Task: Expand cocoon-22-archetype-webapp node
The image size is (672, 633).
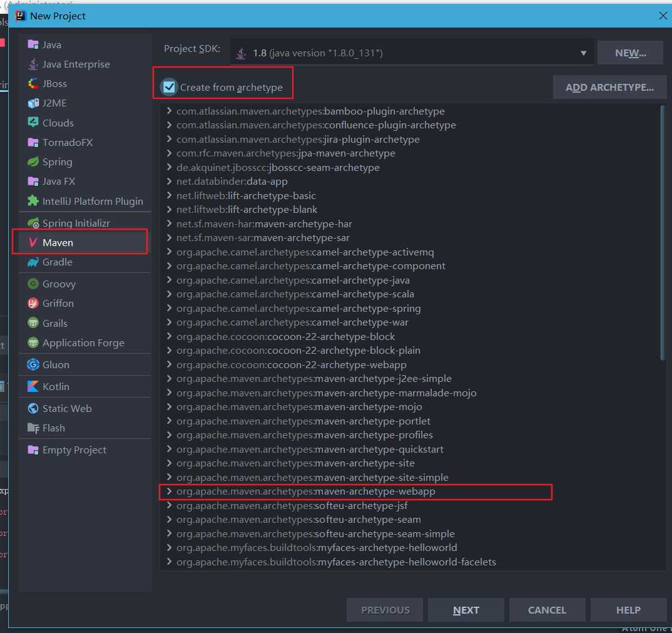Action: 170,364
